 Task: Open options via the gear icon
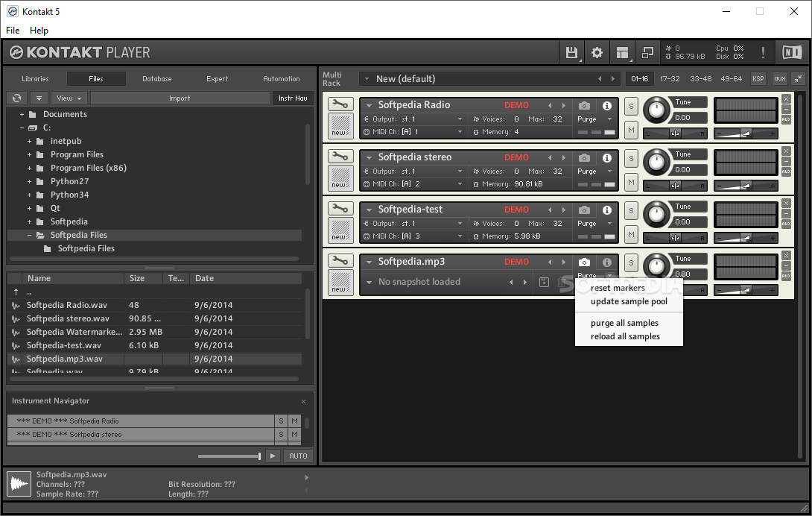597,52
